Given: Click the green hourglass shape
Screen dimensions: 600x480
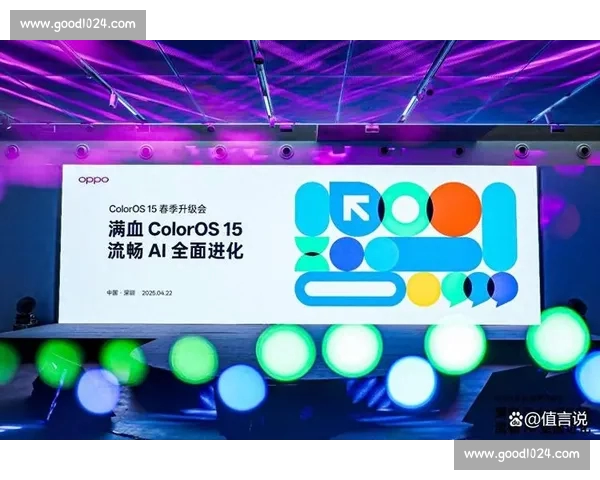Looking at the screenshot, I should [310, 255].
